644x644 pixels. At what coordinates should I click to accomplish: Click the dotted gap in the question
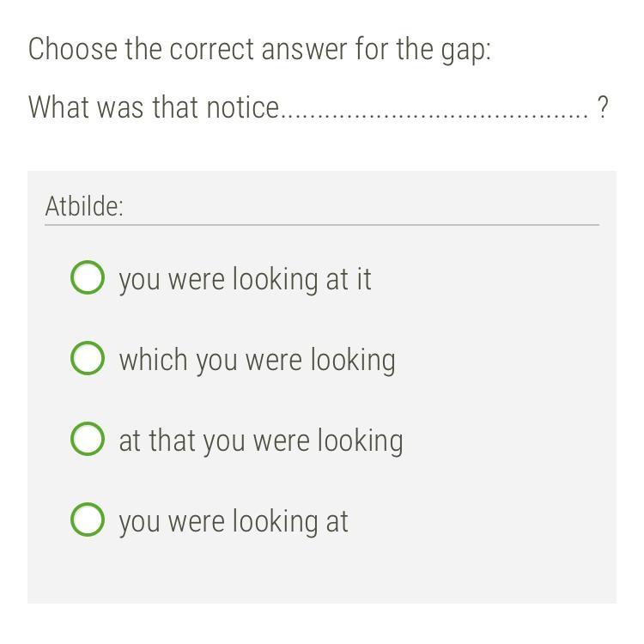[x=434, y=109]
